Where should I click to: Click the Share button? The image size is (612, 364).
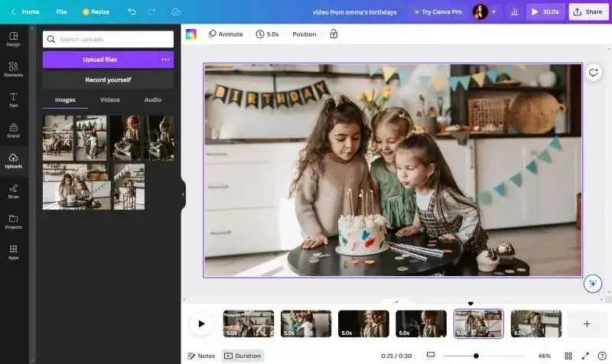tap(588, 11)
